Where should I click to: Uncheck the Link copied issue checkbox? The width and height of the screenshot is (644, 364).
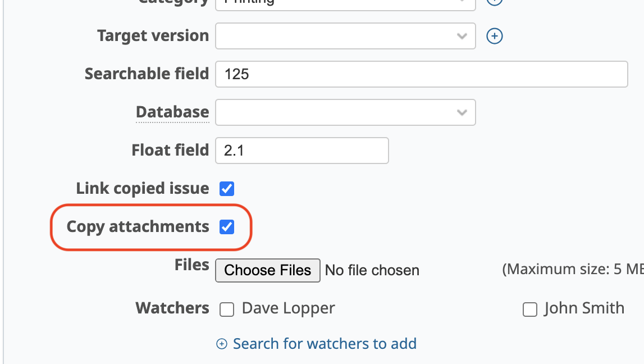pos(227,189)
